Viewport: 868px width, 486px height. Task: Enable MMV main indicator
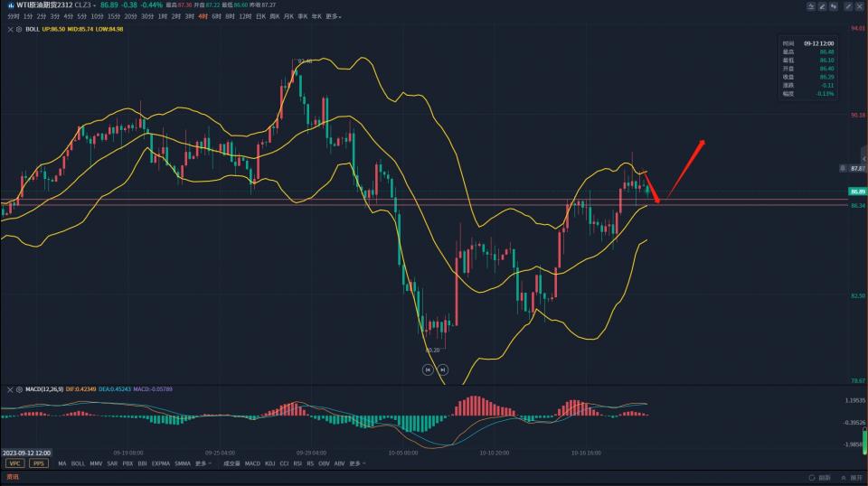(x=96, y=463)
